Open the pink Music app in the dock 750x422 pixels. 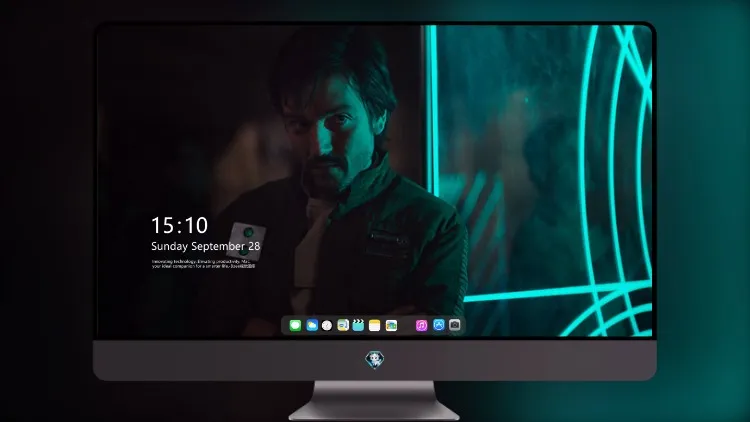[x=421, y=325]
